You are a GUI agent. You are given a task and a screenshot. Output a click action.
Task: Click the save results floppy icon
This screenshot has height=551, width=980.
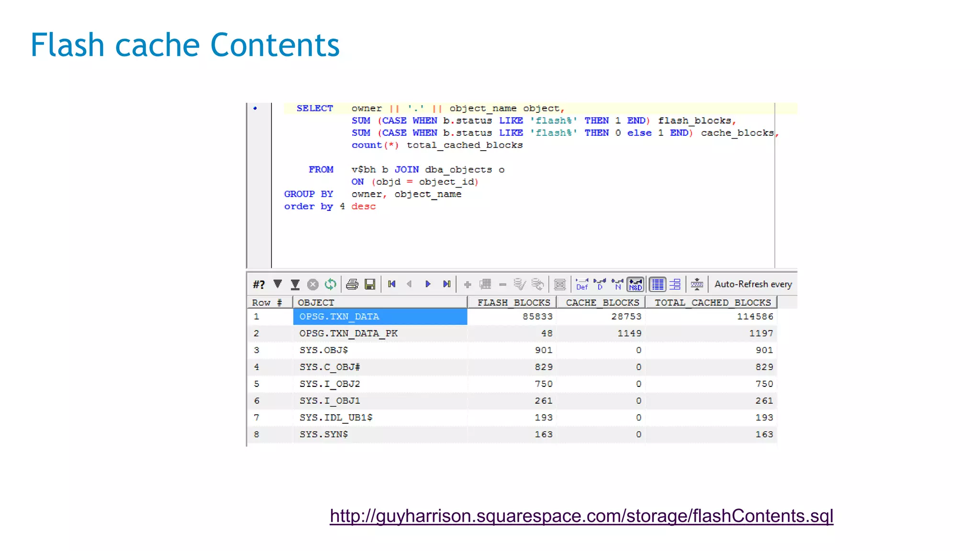tap(370, 285)
